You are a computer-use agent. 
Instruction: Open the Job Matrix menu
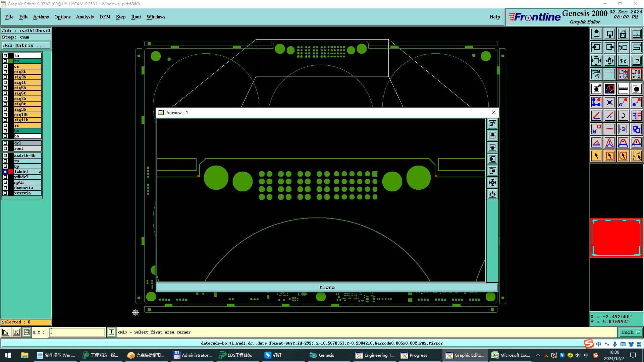[26, 46]
